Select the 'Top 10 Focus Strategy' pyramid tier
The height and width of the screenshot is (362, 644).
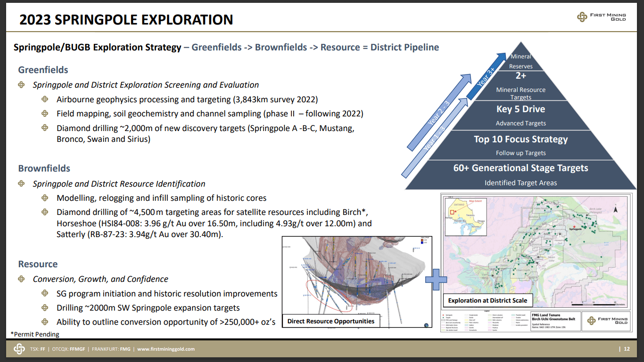pos(520,145)
